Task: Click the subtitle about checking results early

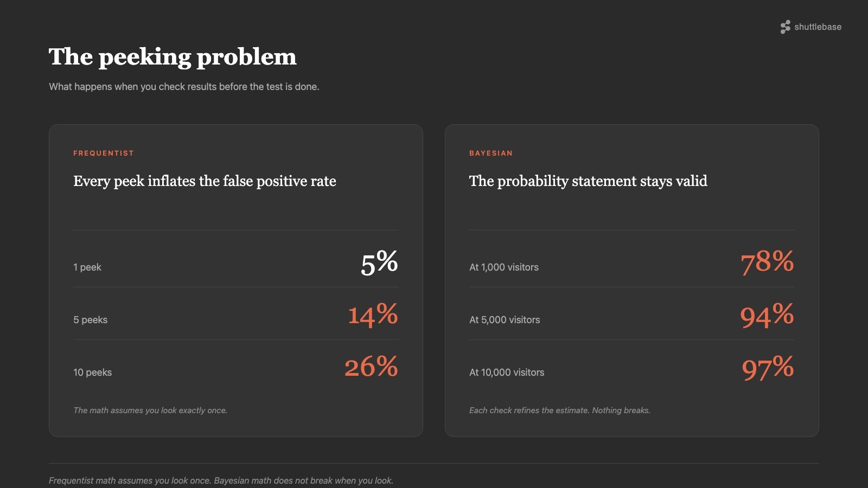Action: click(x=184, y=87)
